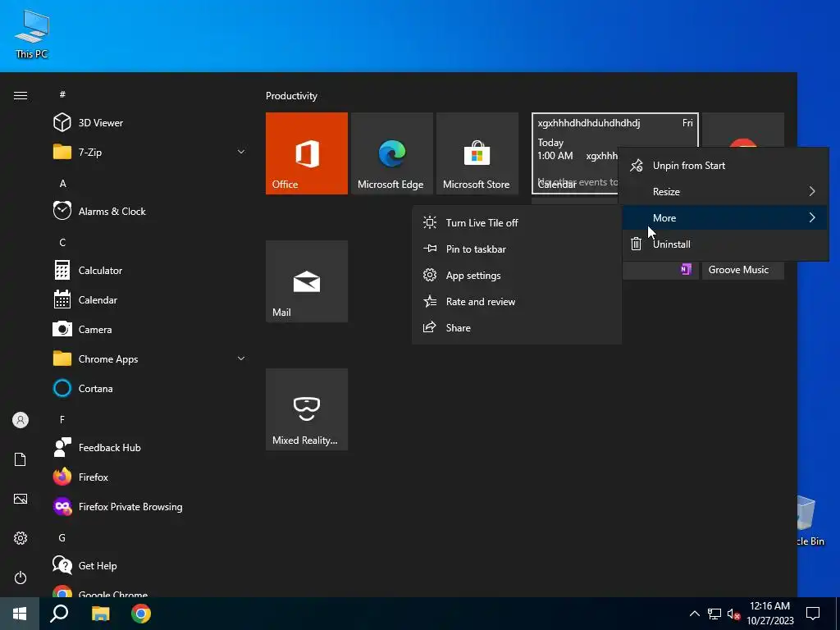
Task: Launch Google Chrome from taskbar
Action: 141,614
